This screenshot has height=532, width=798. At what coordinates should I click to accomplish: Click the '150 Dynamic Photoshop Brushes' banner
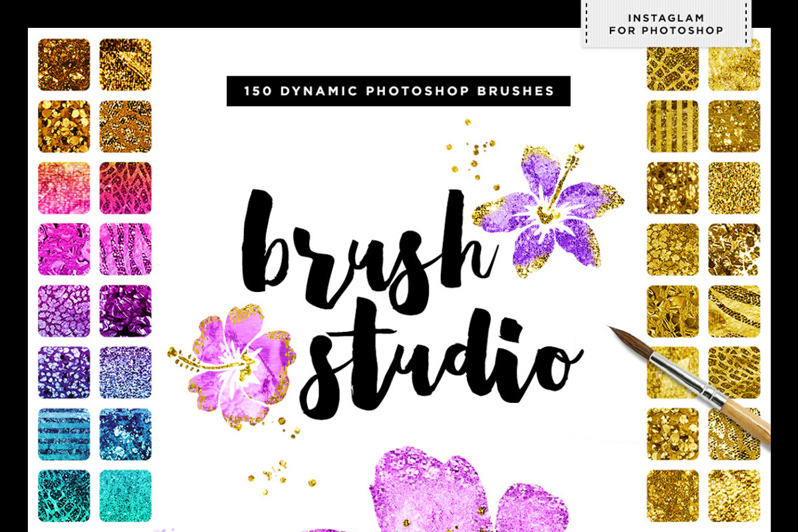(398, 91)
